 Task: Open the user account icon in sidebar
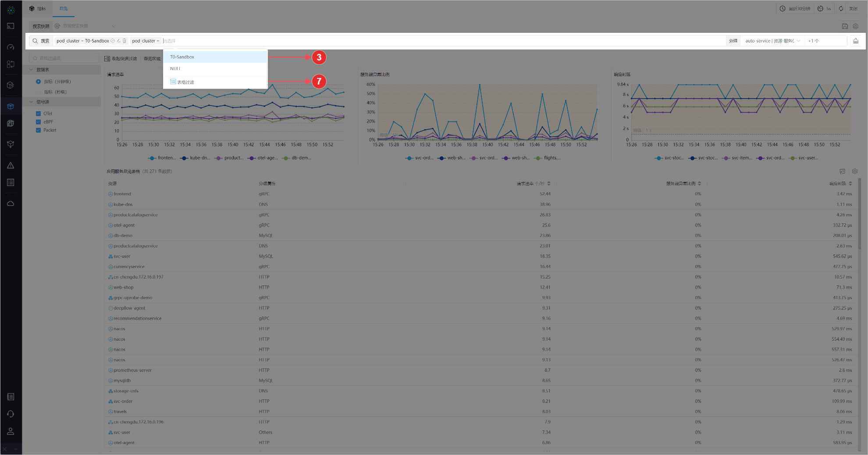click(11, 431)
